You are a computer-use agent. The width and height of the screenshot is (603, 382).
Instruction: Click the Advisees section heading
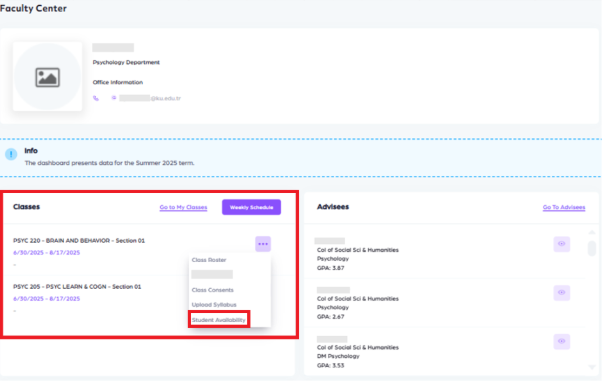[333, 207]
